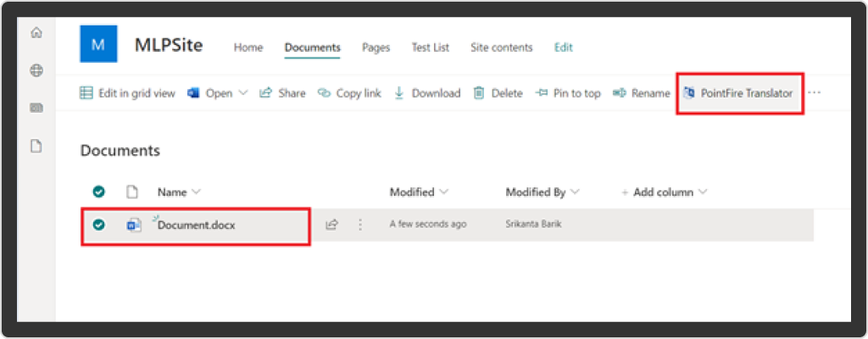Open Site contents navigation tab
This screenshot has height=339, width=868.
tap(502, 47)
